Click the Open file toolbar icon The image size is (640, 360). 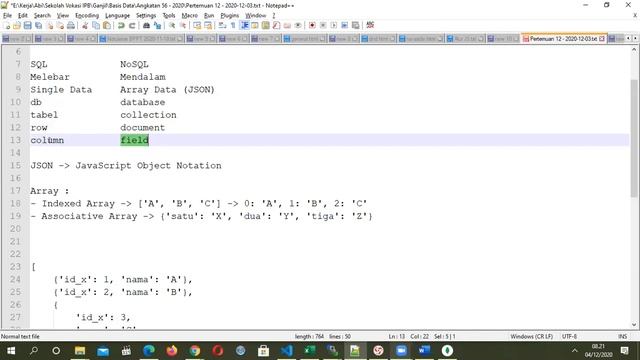pyautogui.click(x=17, y=25)
